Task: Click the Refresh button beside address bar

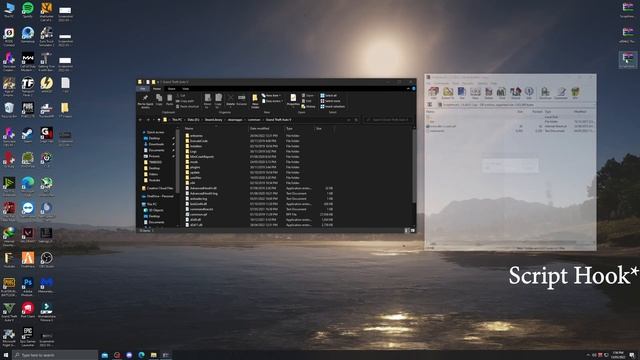Action: click(356, 120)
